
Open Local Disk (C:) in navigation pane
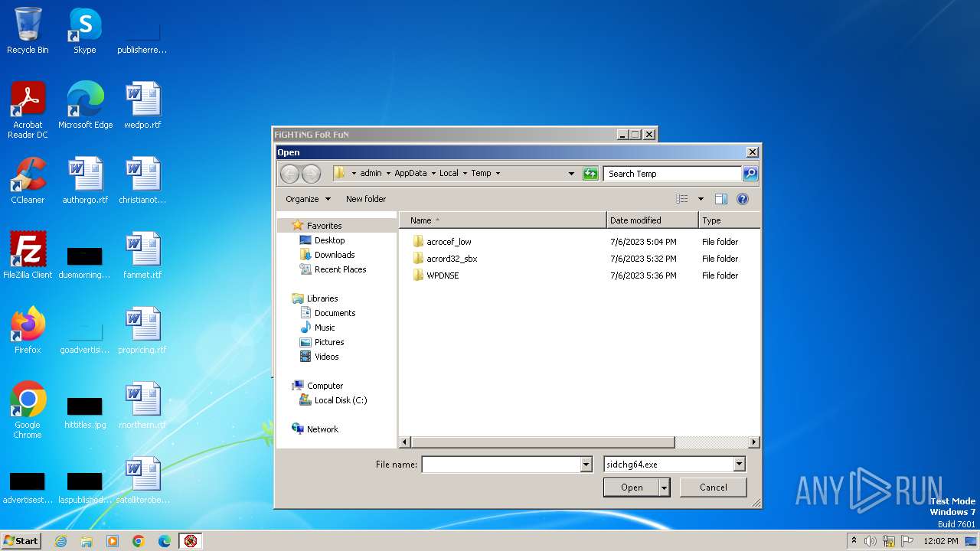click(x=340, y=400)
